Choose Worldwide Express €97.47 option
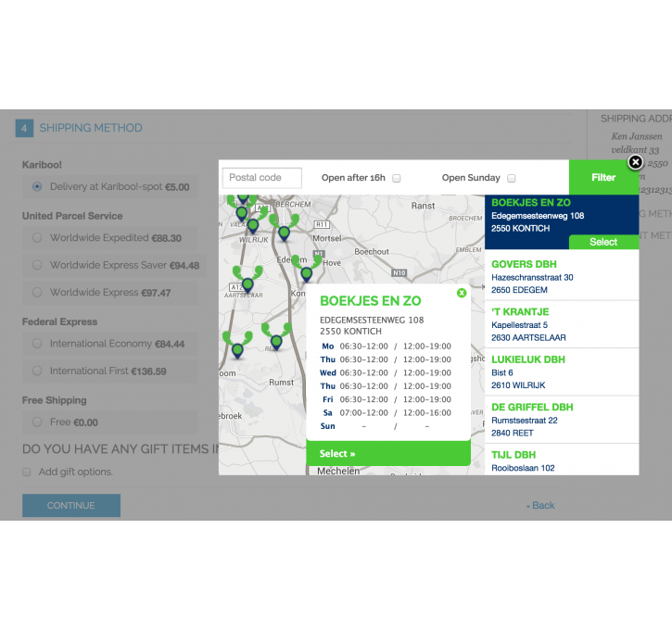Image resolution: width=672 pixels, height=630 pixels. point(37,293)
